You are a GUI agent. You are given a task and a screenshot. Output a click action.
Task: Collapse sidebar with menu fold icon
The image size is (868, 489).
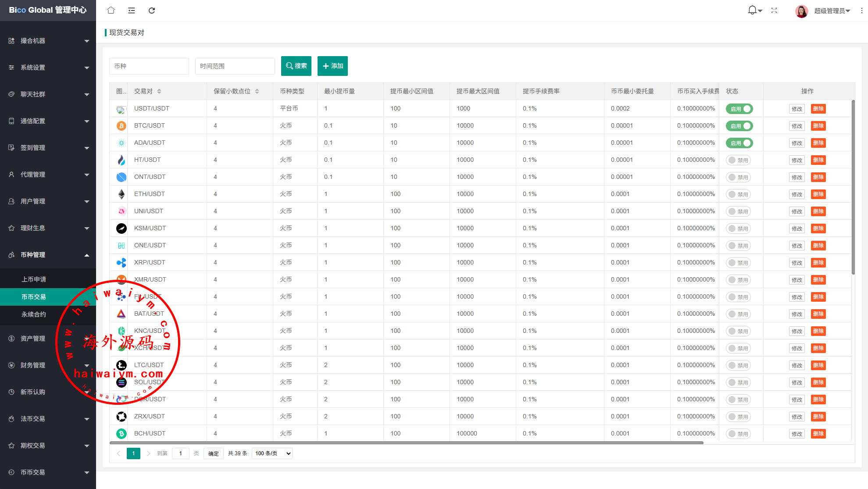131,10
